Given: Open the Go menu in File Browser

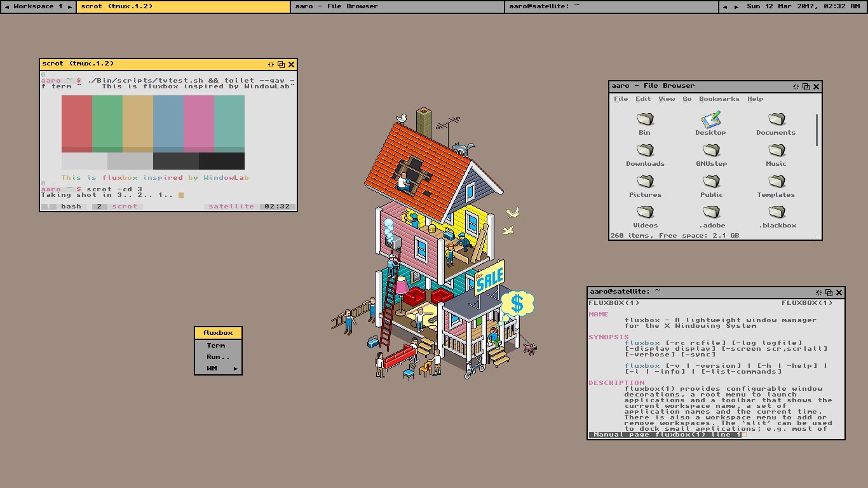Looking at the screenshot, I should (x=687, y=99).
